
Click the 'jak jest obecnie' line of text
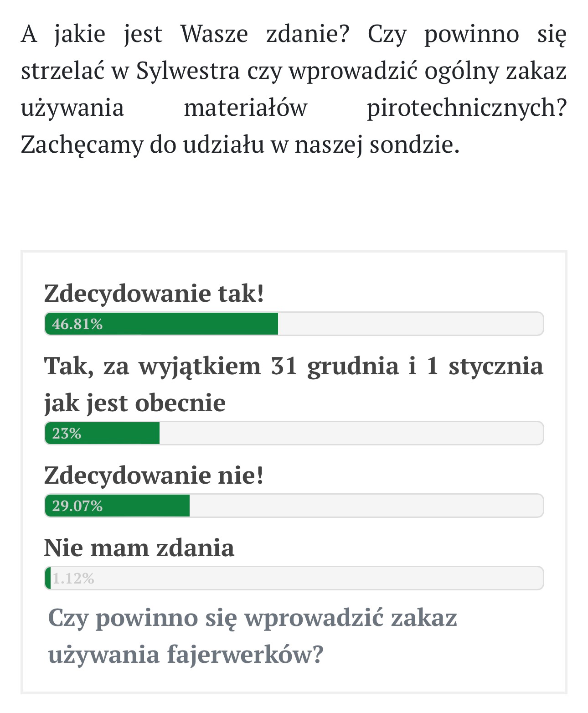coord(135,403)
